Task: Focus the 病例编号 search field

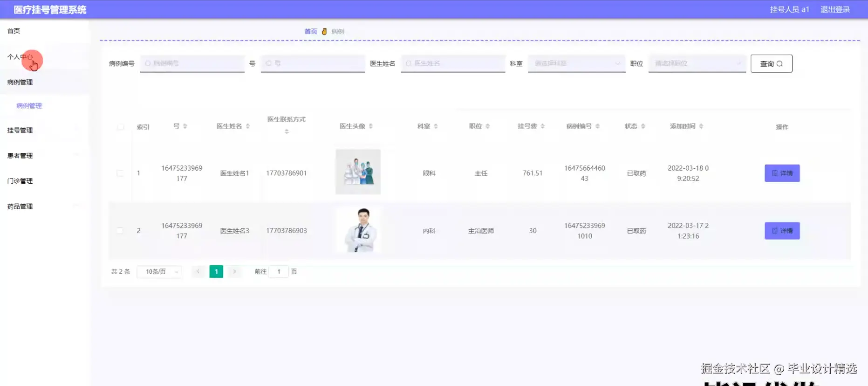Action: [192, 63]
